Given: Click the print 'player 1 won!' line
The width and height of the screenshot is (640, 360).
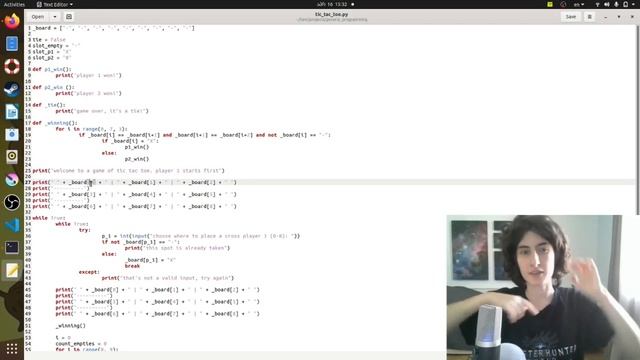Looking at the screenshot, I should 89,76.
